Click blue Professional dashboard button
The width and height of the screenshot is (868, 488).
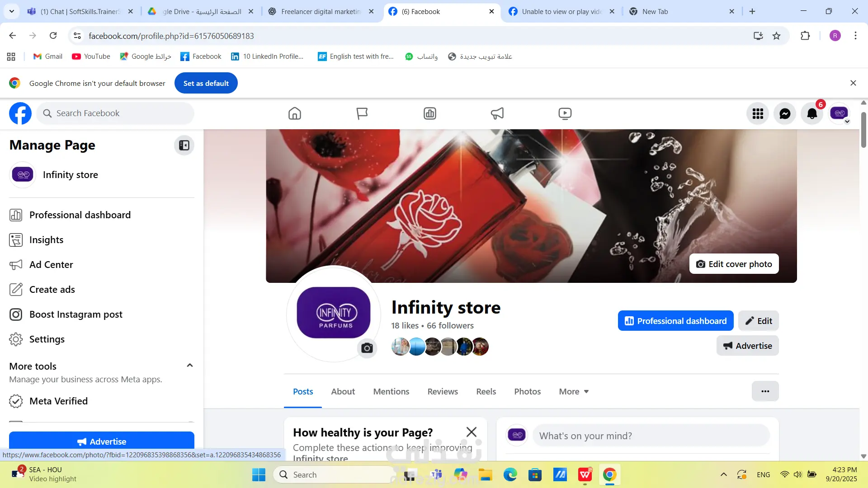(x=675, y=321)
